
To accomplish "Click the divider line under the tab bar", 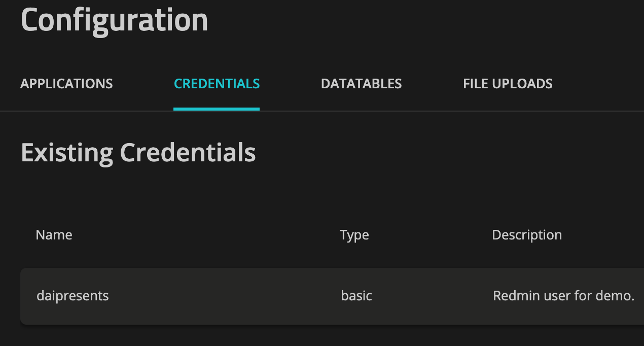I will 406,111.
